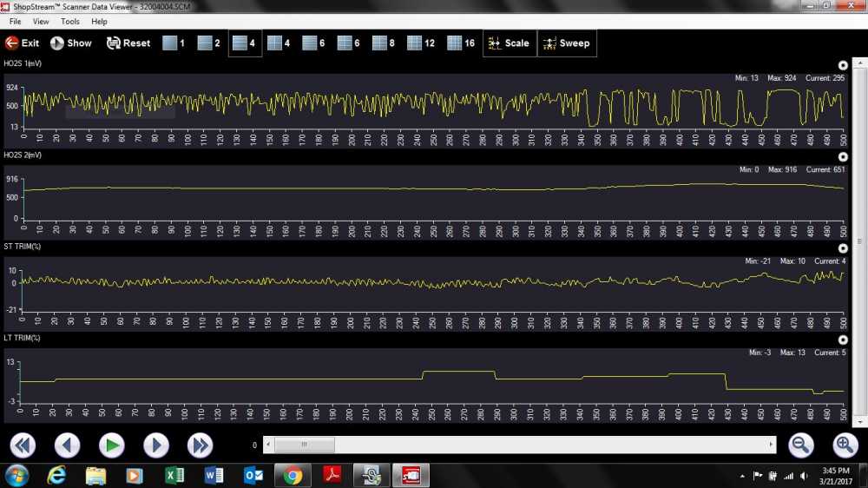The width and height of the screenshot is (868, 488).
Task: Zoom in using the magnifier plus icon
Action: (x=845, y=445)
